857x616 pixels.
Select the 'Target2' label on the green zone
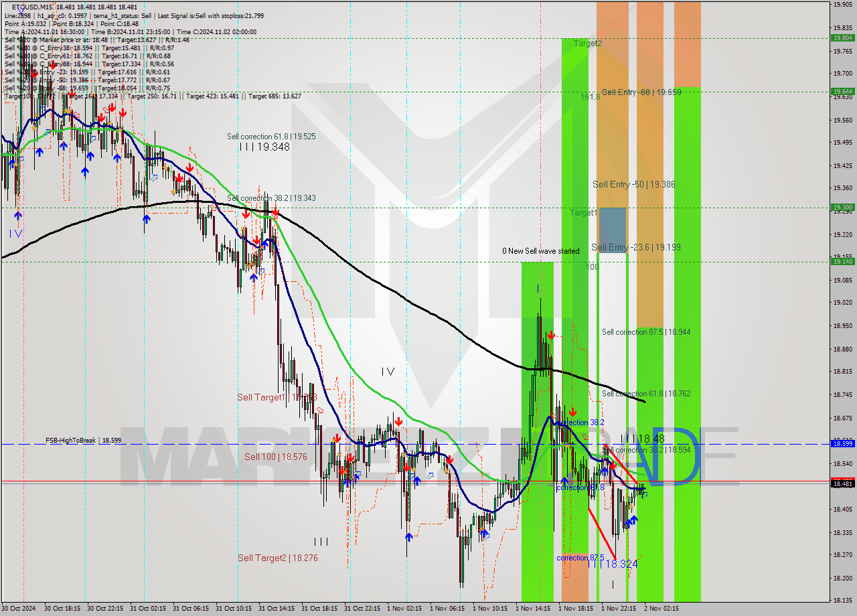[587, 44]
